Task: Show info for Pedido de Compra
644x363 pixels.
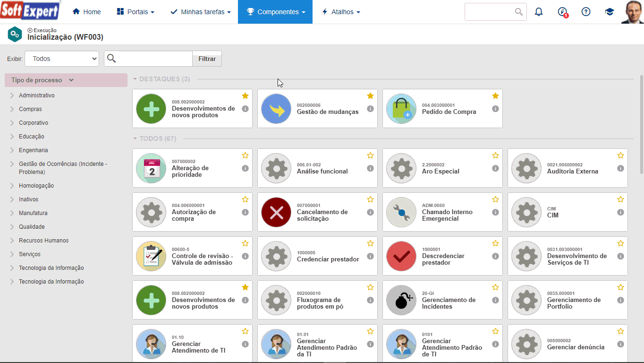Action: [x=495, y=109]
